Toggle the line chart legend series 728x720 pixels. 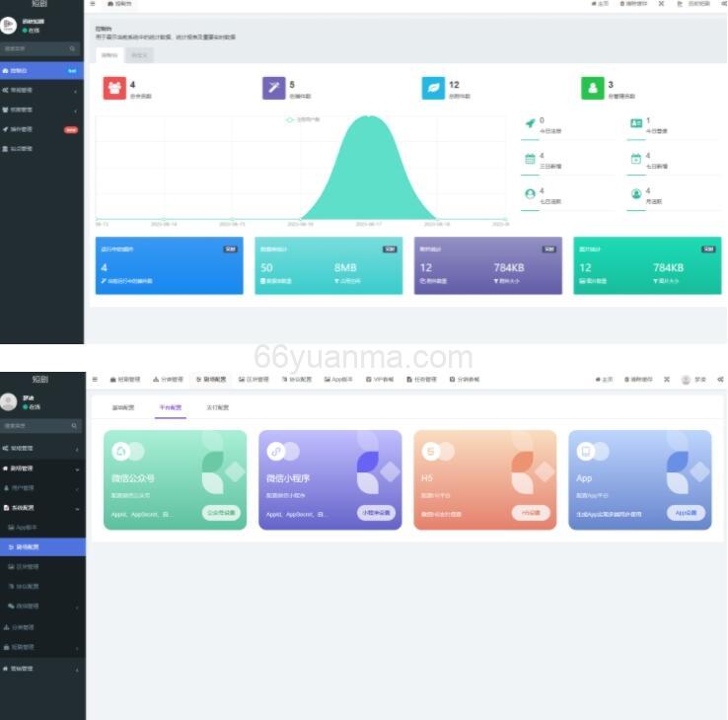pyautogui.click(x=302, y=119)
